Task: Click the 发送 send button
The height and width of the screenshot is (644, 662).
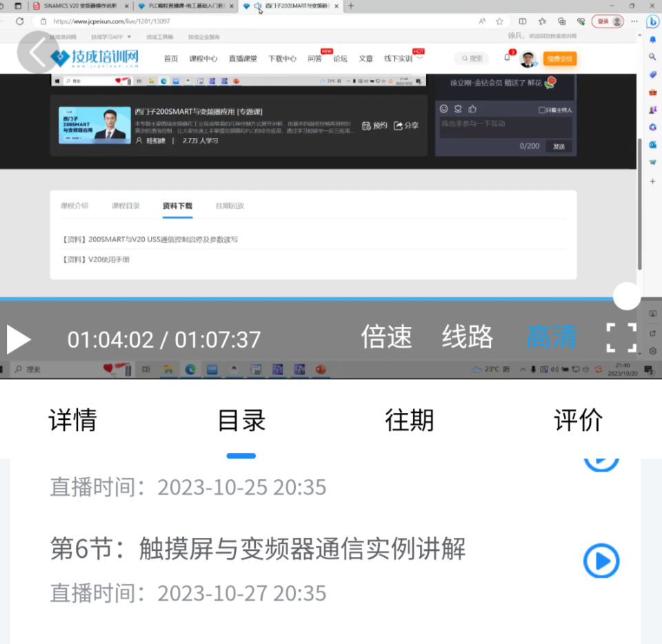Action: pos(559,146)
